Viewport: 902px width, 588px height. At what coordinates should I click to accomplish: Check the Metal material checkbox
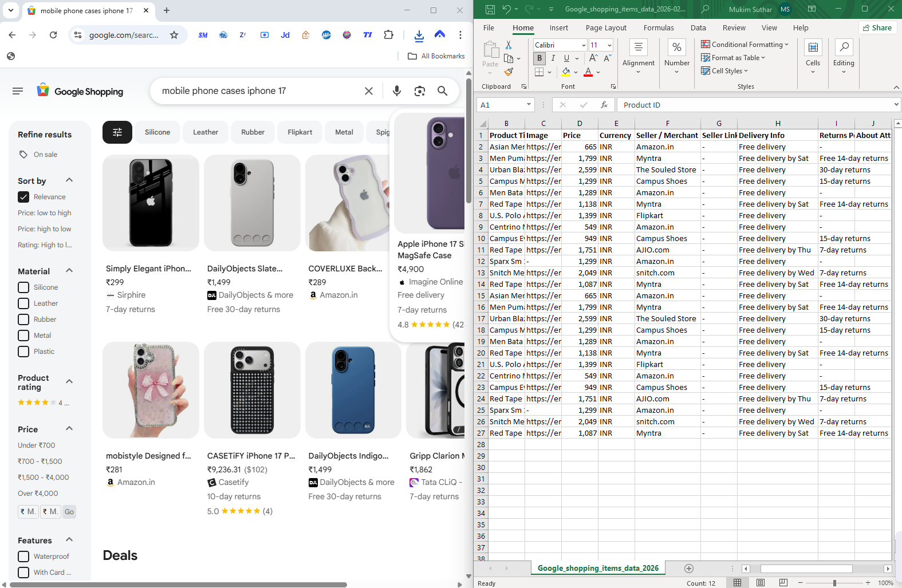[x=23, y=336]
